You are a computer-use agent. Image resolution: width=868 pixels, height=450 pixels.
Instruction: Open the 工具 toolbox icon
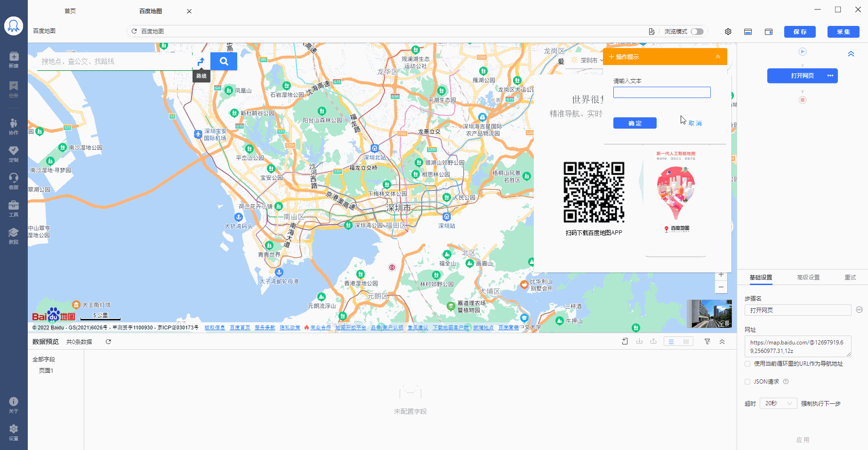point(14,208)
